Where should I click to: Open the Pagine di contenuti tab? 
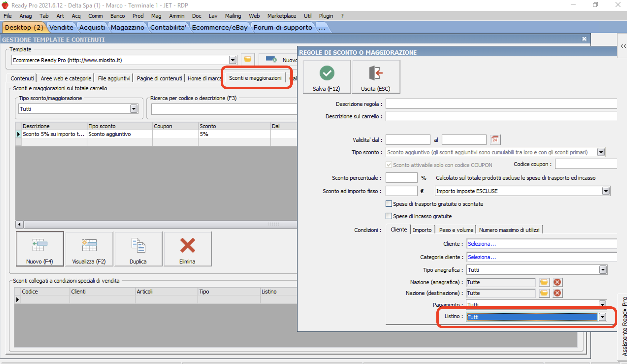tap(159, 78)
